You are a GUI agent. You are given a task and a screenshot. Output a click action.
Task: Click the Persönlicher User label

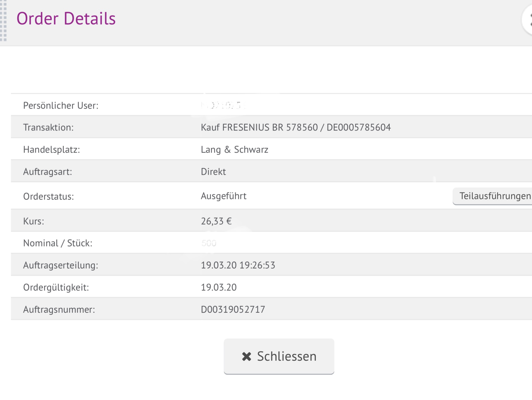(61, 105)
